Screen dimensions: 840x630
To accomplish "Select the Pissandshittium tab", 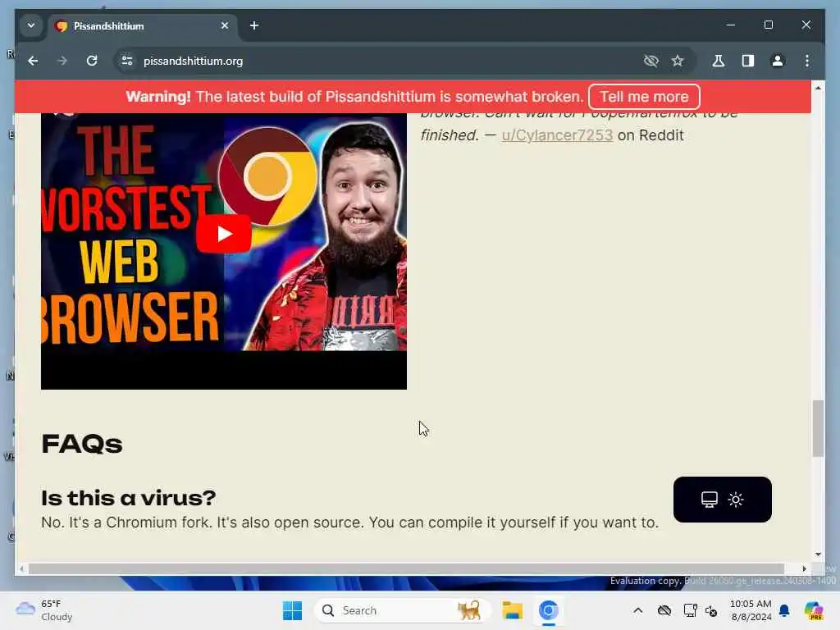I will [x=143, y=25].
